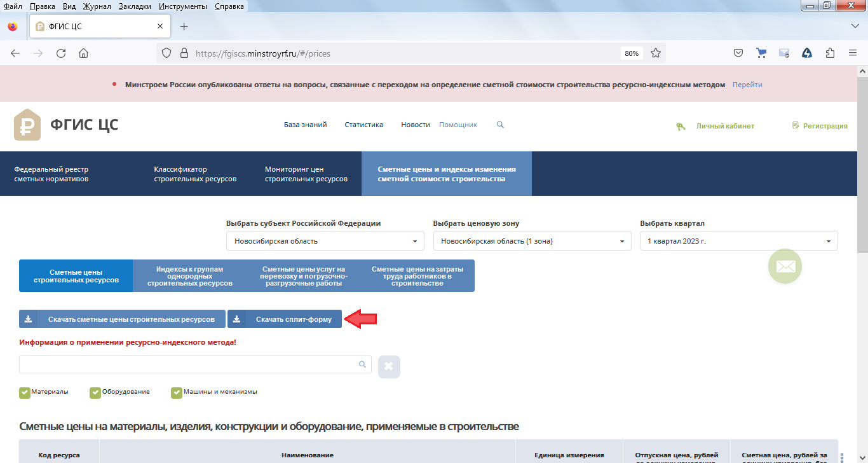The image size is (868, 463).
Task: Click the ФГИС ЦС ruble logo
Action: pos(27,125)
